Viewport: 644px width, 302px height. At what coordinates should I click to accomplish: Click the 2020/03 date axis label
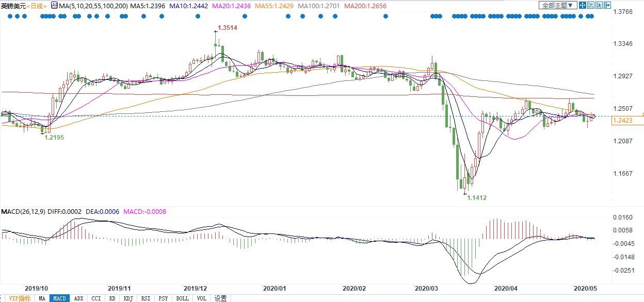tap(426, 288)
